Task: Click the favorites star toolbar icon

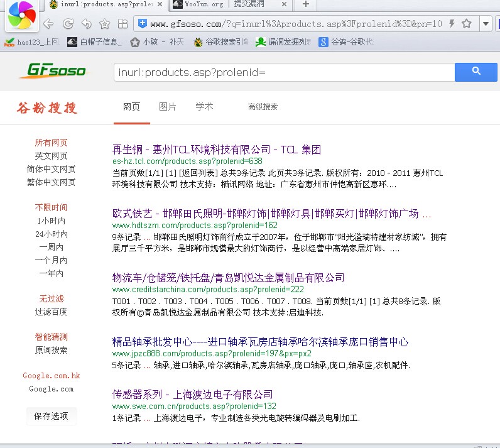Action: point(105,24)
